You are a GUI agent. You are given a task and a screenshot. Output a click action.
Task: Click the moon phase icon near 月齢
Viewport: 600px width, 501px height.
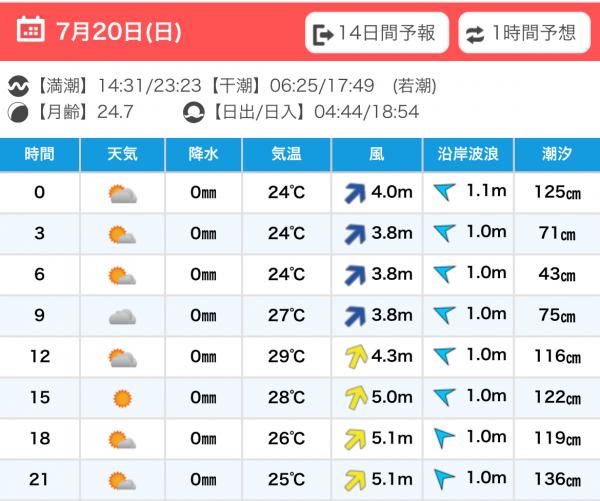(x=17, y=111)
